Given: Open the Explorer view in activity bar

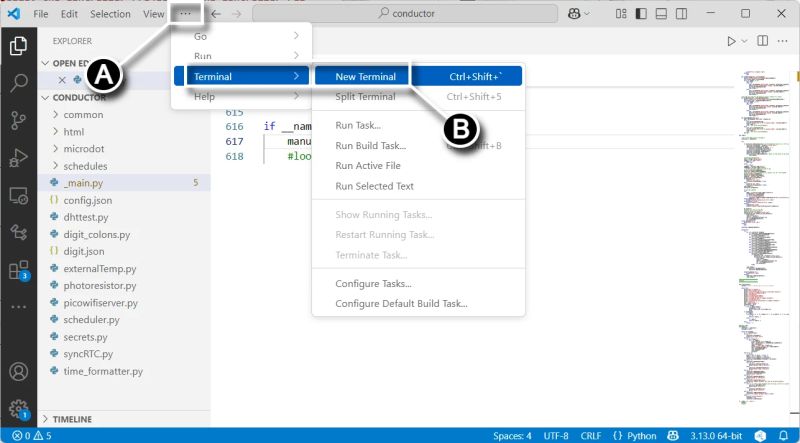Looking at the screenshot, I should (18, 46).
